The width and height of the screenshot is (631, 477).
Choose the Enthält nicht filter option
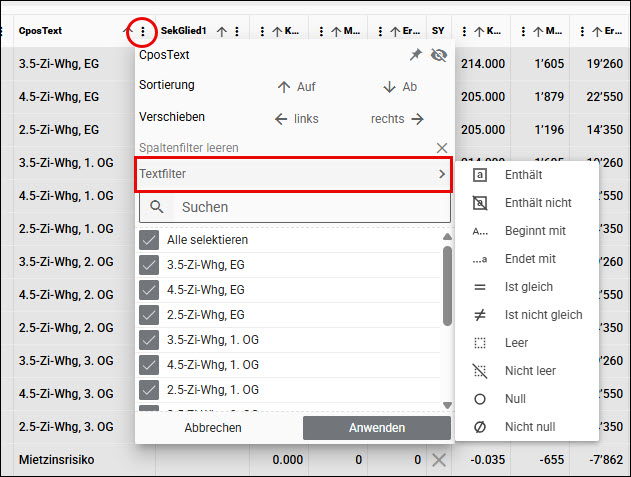point(527,203)
